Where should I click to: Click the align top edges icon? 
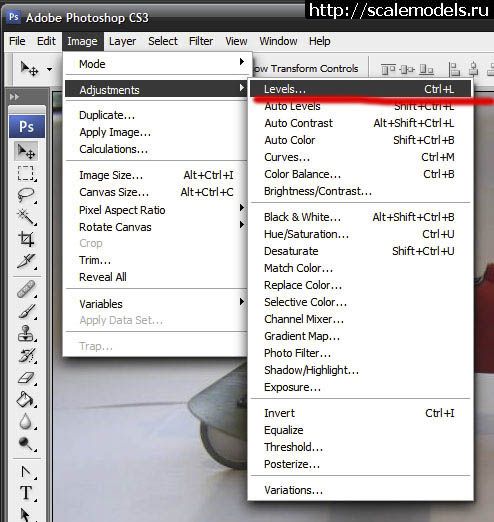(388, 69)
